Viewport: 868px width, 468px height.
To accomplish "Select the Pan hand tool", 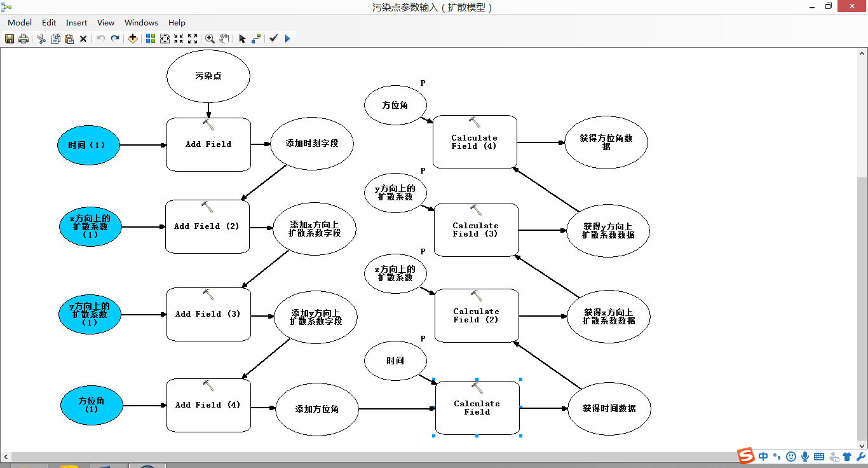I will pos(224,39).
